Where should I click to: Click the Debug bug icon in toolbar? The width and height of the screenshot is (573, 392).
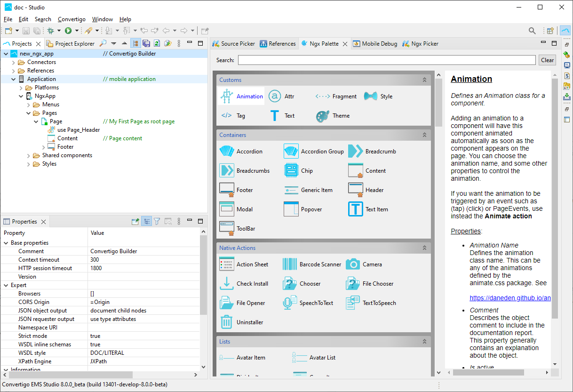pos(50,31)
